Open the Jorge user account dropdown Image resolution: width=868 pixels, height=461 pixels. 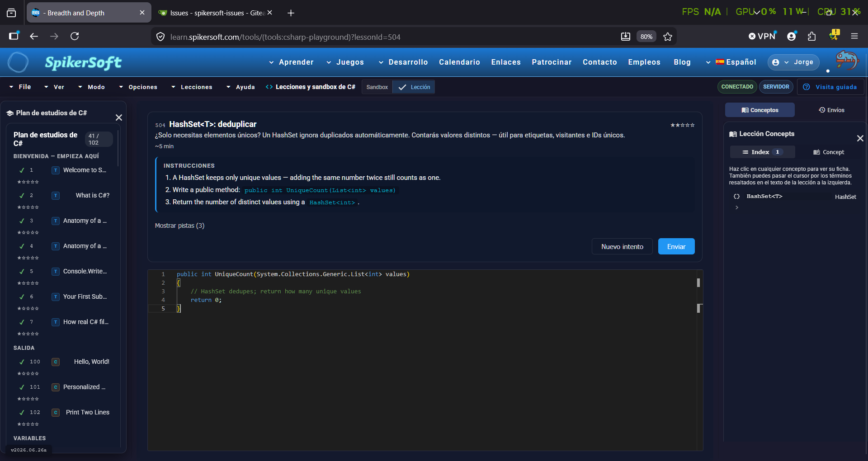pyautogui.click(x=793, y=62)
